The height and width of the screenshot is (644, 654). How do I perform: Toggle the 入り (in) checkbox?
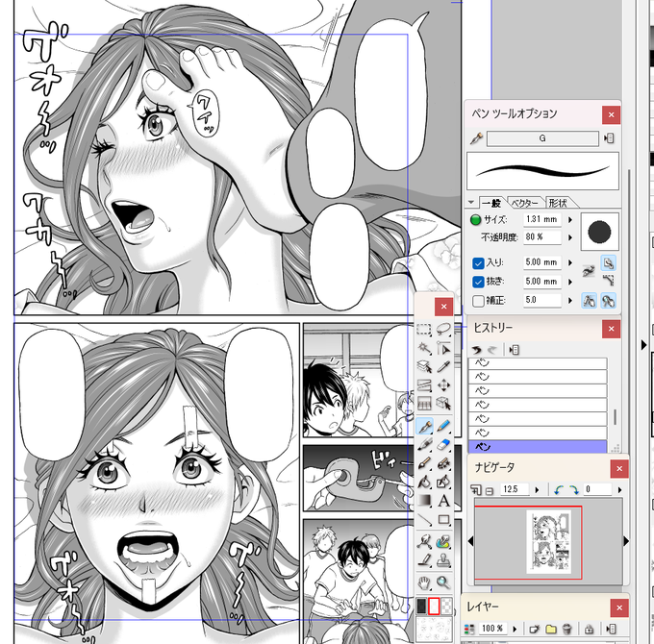coord(478,263)
